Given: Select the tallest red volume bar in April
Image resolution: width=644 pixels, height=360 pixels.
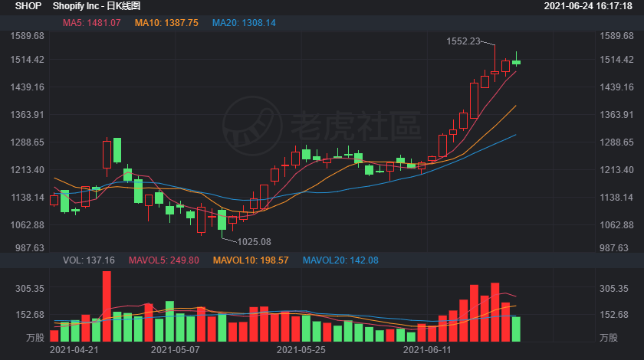Looking at the screenshot, I should click(x=107, y=306).
